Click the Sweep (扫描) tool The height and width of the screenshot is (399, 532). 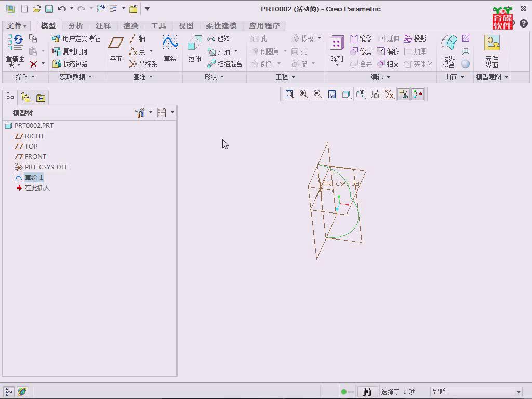tap(219, 51)
